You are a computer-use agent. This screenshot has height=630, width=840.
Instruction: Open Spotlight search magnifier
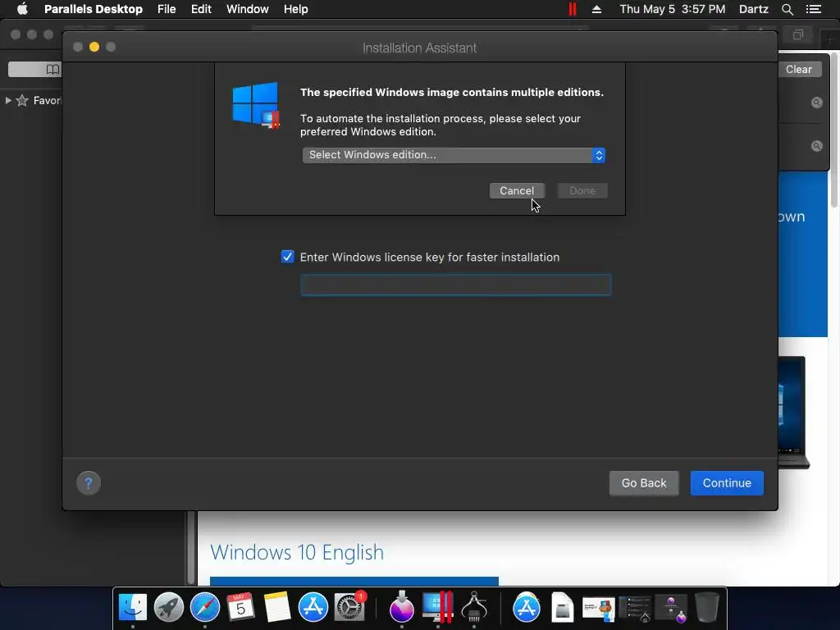(787, 9)
